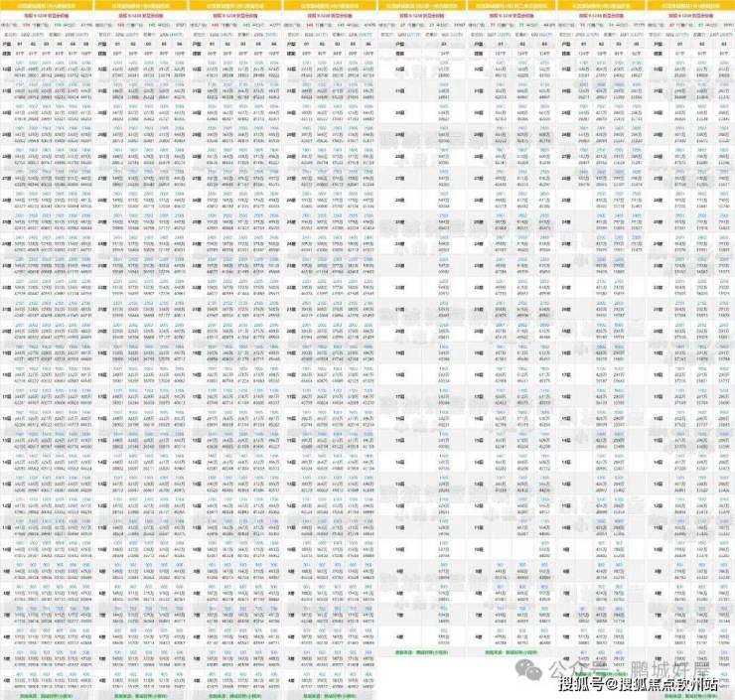This screenshot has width=735, height=700.
Task: Click the 户型 header cell in seventh table
Action: 568,44
